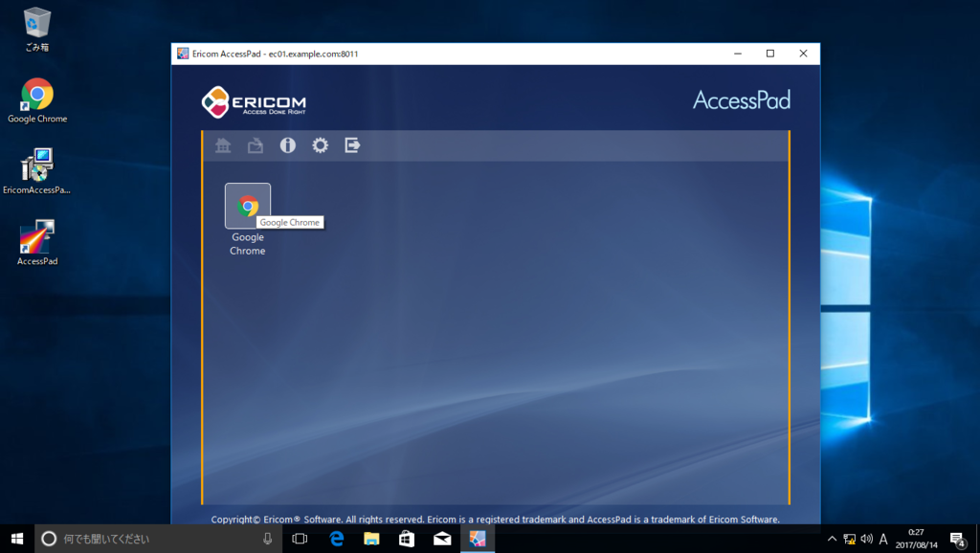Click the Cortana microphone icon

tap(268, 539)
